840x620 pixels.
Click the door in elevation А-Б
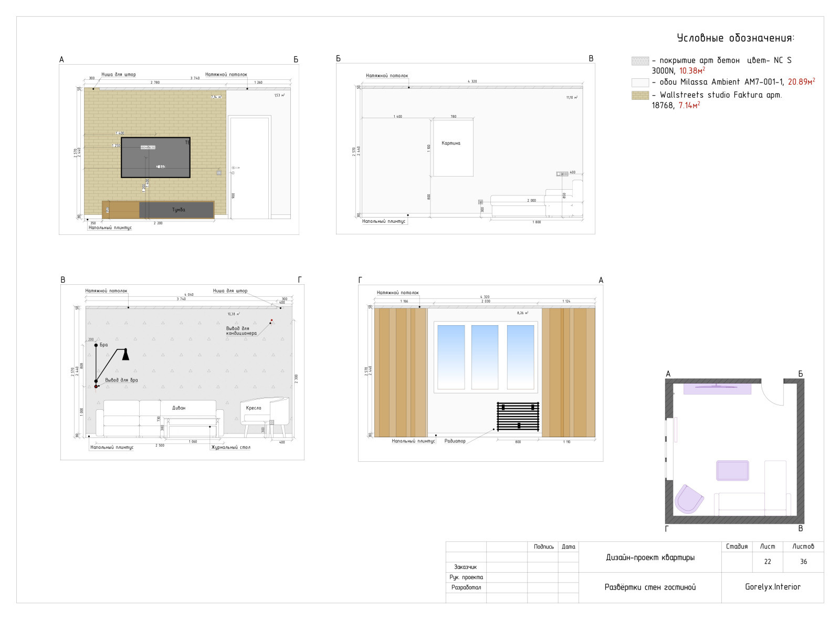[x=249, y=168]
